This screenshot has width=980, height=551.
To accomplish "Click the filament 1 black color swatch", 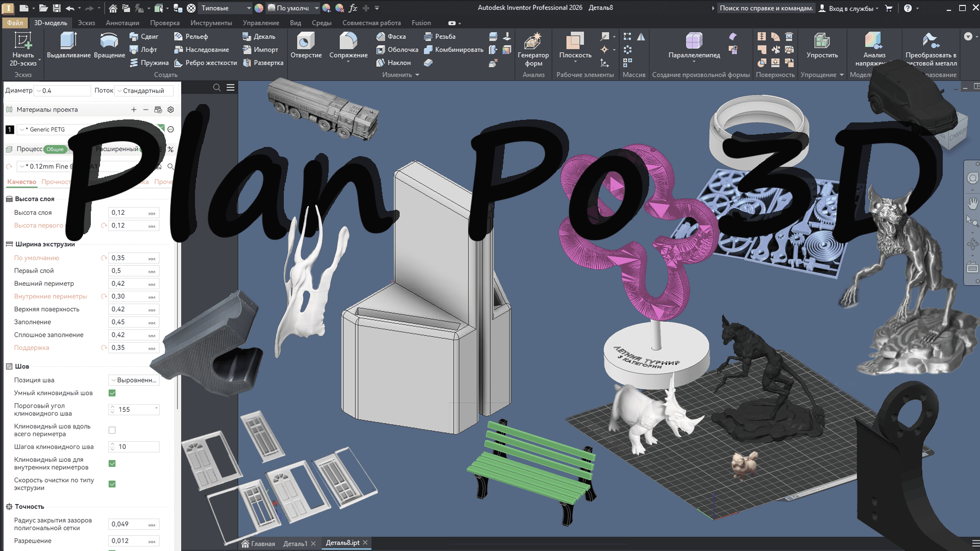I will tap(10, 130).
